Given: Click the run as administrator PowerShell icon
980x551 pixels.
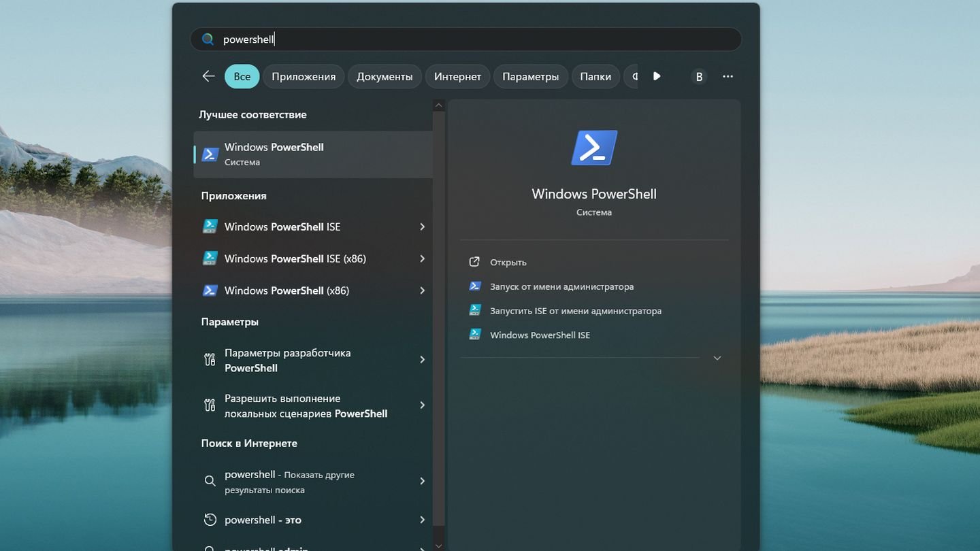Looking at the screenshot, I should pyautogui.click(x=475, y=286).
